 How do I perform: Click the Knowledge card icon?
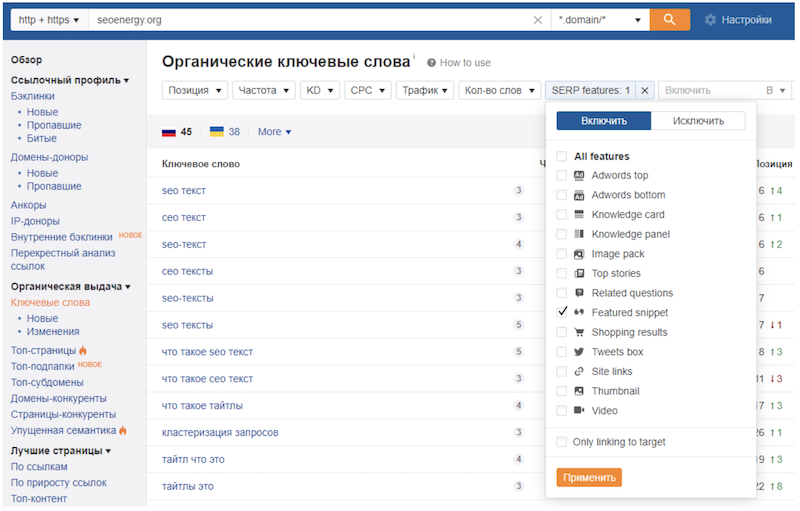(579, 214)
